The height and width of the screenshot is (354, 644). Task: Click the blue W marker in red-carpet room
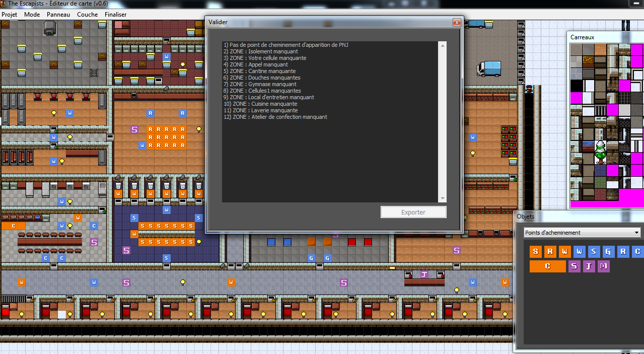167,57
